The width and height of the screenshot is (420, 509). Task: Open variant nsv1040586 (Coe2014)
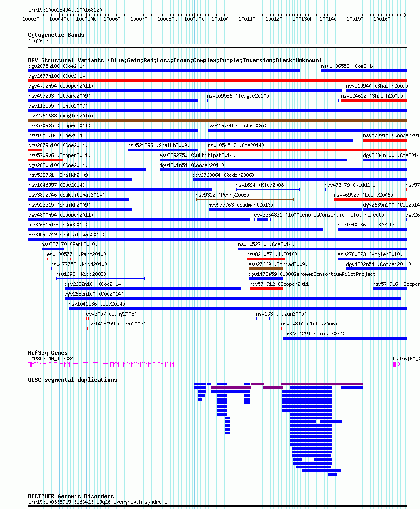click(x=366, y=225)
